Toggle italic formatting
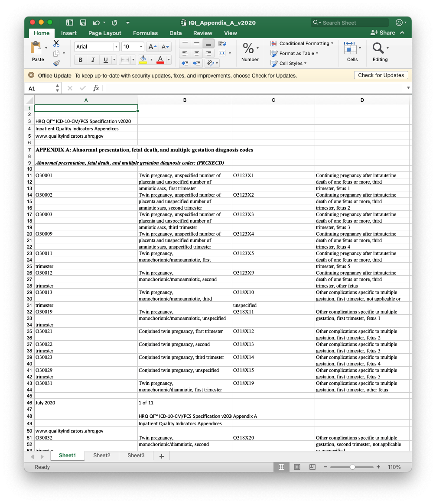 (93, 60)
